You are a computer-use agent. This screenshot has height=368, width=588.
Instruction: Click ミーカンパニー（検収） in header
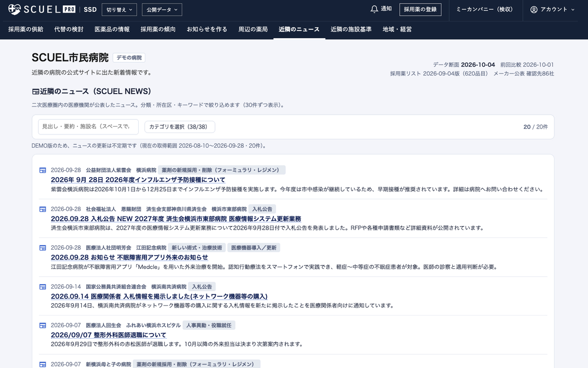(x=485, y=9)
